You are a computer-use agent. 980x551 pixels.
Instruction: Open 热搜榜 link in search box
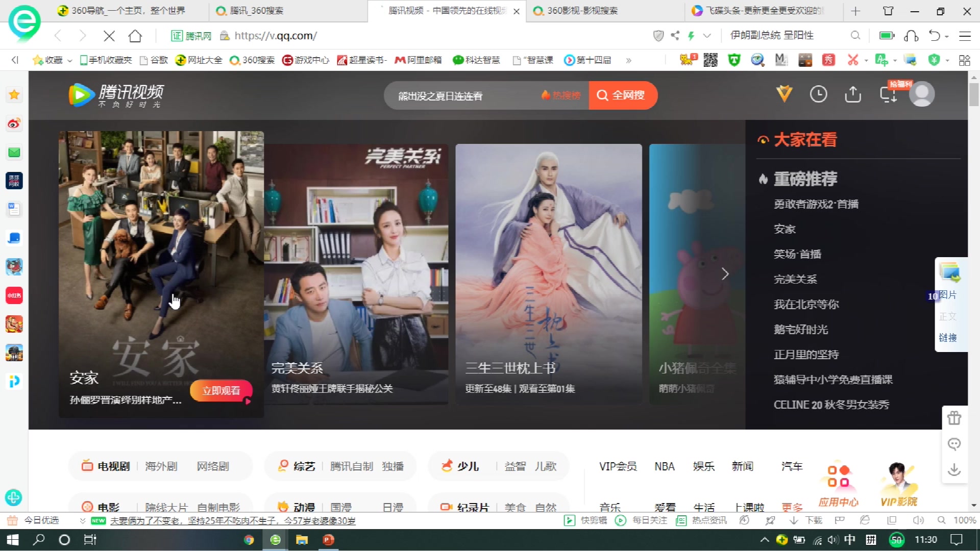[561, 95]
